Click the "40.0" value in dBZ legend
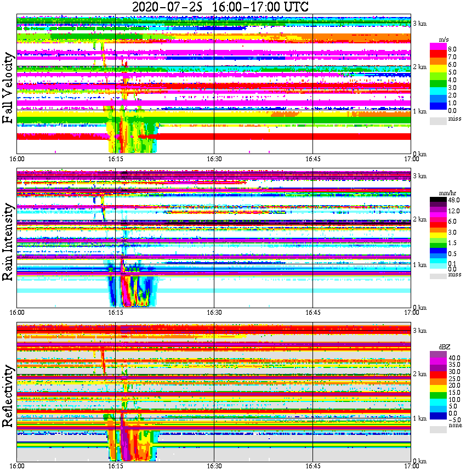 [454, 358]
